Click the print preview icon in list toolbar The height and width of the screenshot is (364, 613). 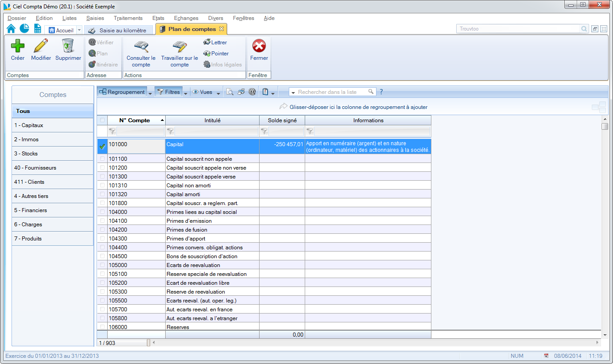point(230,92)
